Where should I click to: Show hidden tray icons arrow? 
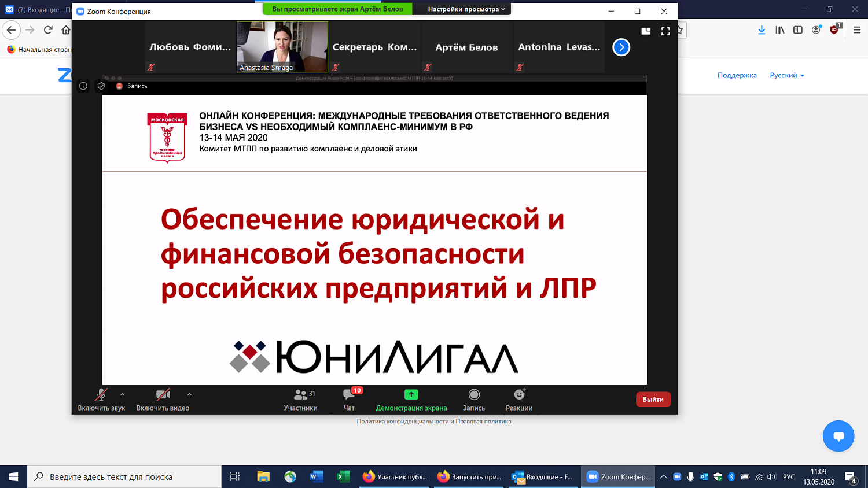[664, 477]
